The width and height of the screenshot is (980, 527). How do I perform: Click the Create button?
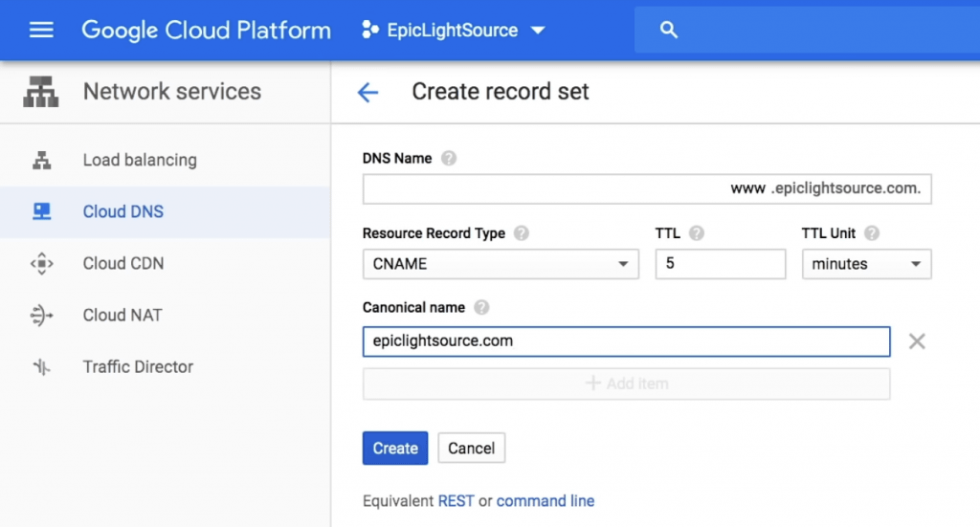point(395,449)
